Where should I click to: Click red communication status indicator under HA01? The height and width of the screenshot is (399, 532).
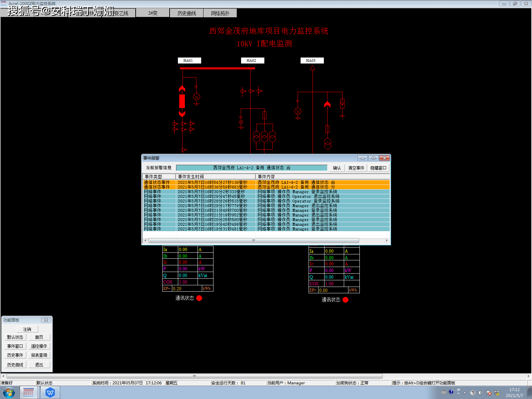[199, 298]
